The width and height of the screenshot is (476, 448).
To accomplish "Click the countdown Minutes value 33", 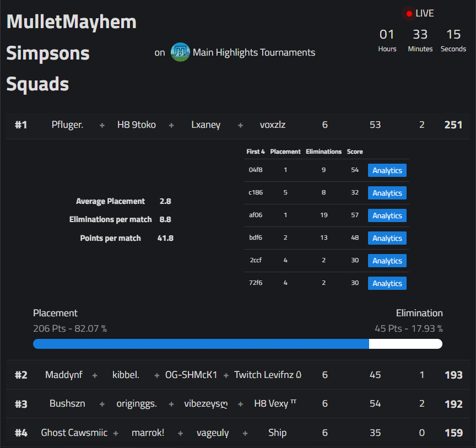I will click(x=420, y=34).
